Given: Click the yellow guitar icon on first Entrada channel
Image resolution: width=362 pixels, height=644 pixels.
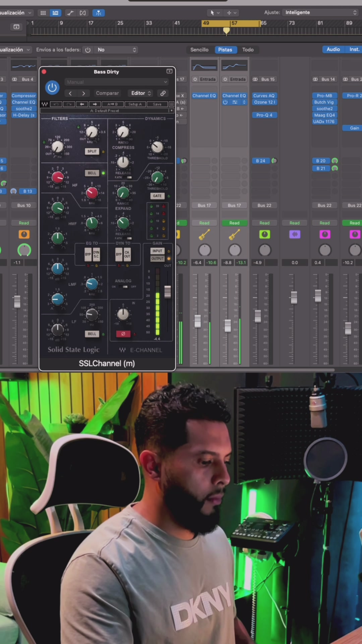Looking at the screenshot, I should [x=204, y=234].
